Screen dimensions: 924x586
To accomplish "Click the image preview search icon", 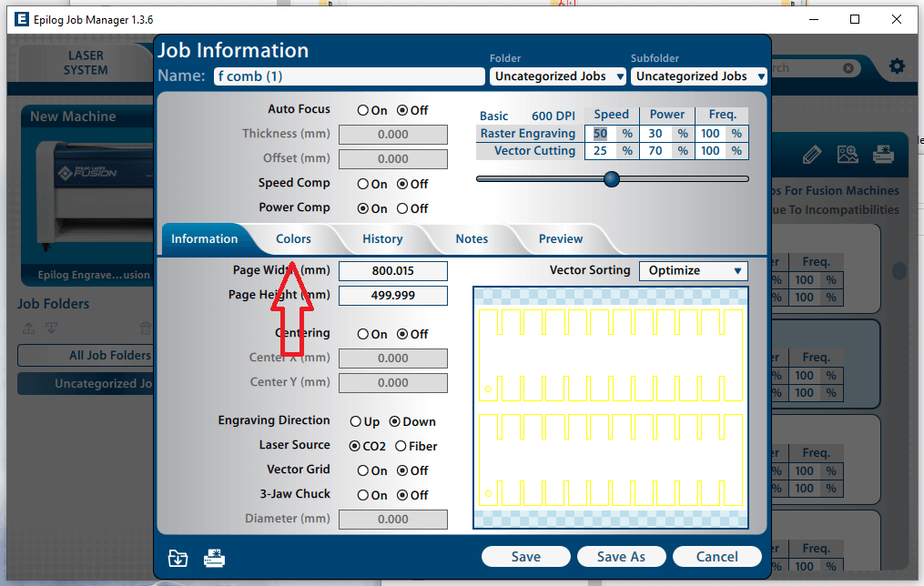I will [x=848, y=155].
